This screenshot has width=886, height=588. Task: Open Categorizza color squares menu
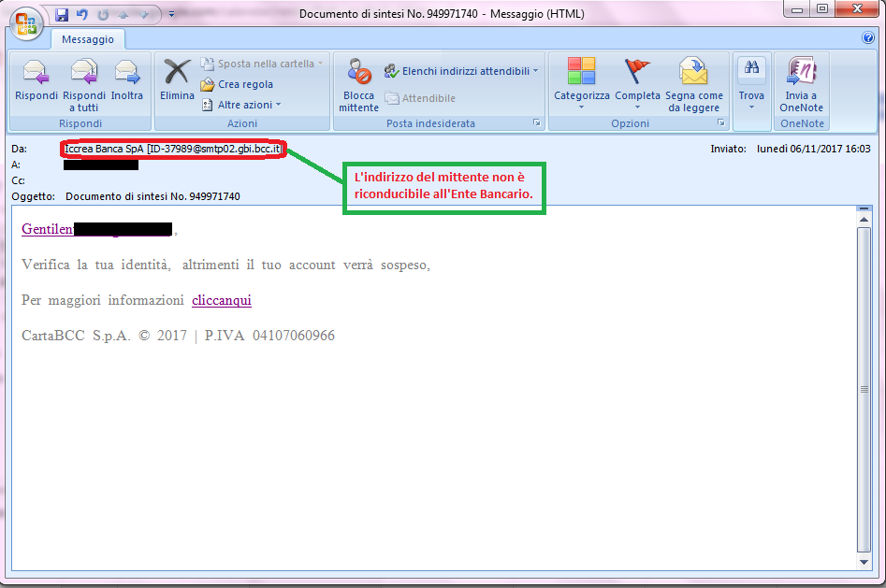tap(581, 71)
